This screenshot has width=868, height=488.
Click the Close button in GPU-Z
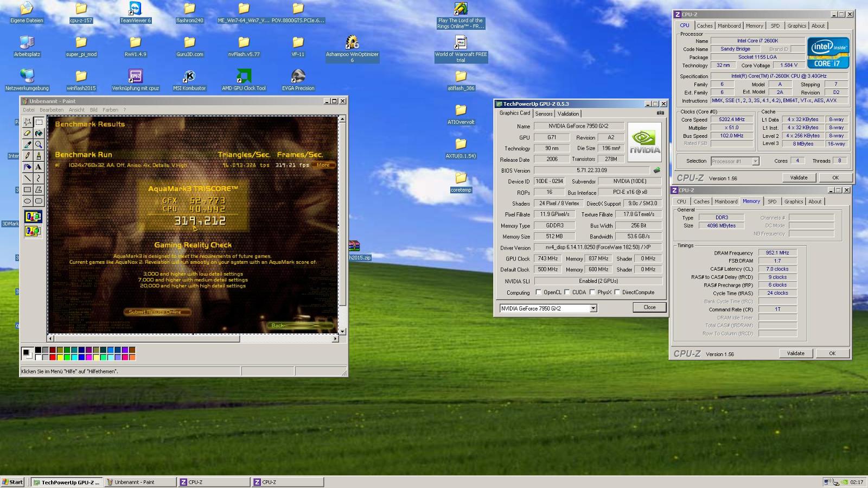[649, 307]
